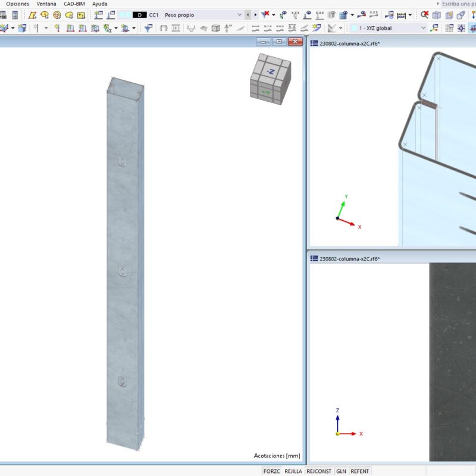
Task: Click the red X filter icon
Action: tap(265, 14)
